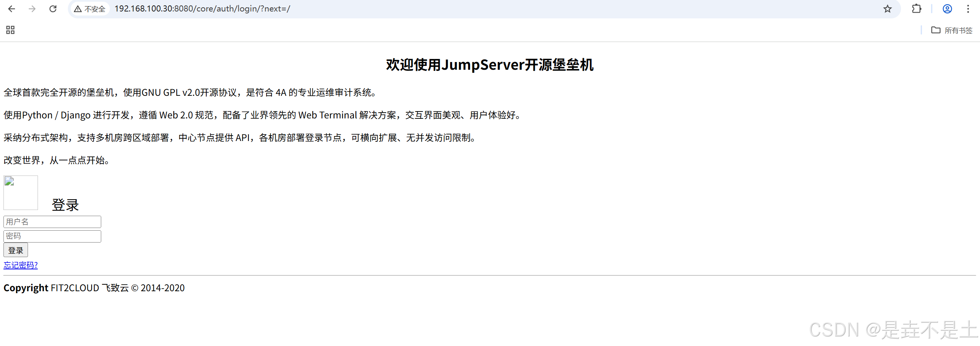Submit the form with the 登录 button
The image size is (980, 346).
coord(16,250)
